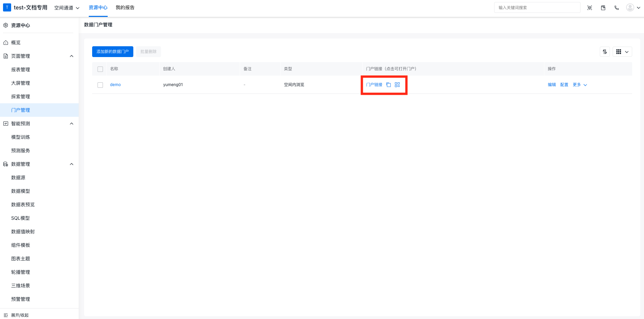
Task: Click the 概览 home icon
Action: tap(6, 43)
